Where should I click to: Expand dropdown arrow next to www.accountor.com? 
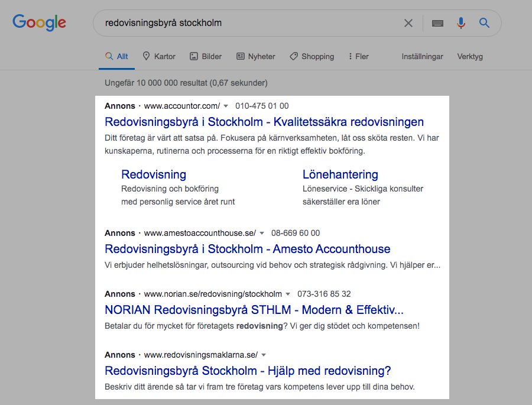coord(226,106)
